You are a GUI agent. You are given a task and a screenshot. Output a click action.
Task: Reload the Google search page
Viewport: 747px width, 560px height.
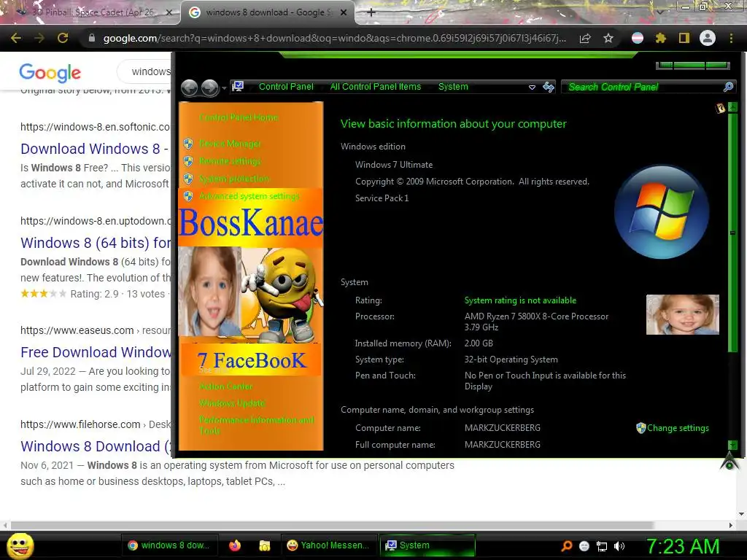63,38
